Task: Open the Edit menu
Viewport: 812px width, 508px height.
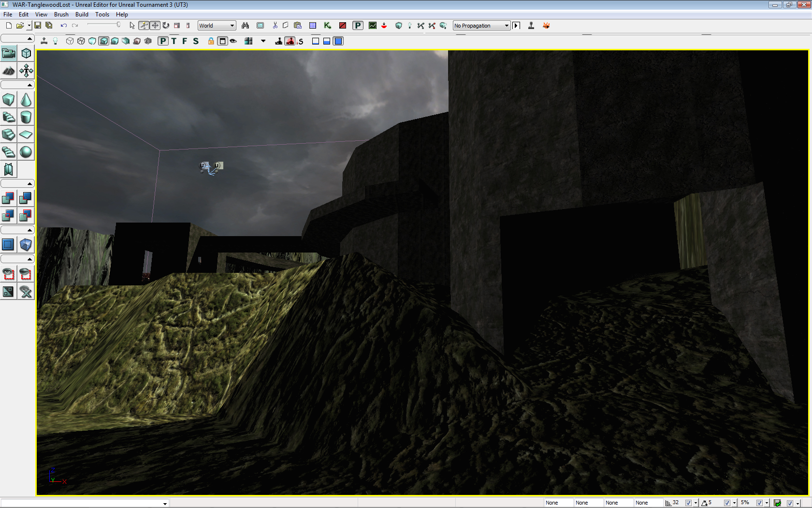Action: click(24, 15)
